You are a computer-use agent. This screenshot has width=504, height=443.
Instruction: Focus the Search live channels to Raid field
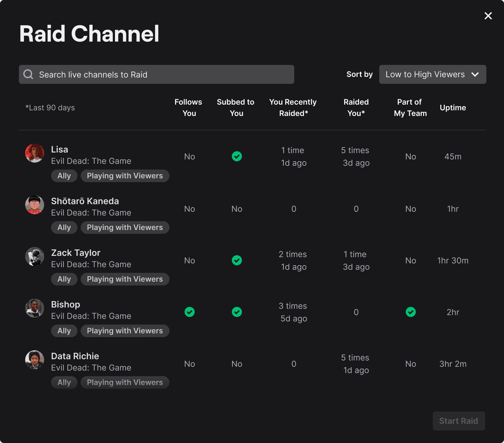click(x=157, y=74)
